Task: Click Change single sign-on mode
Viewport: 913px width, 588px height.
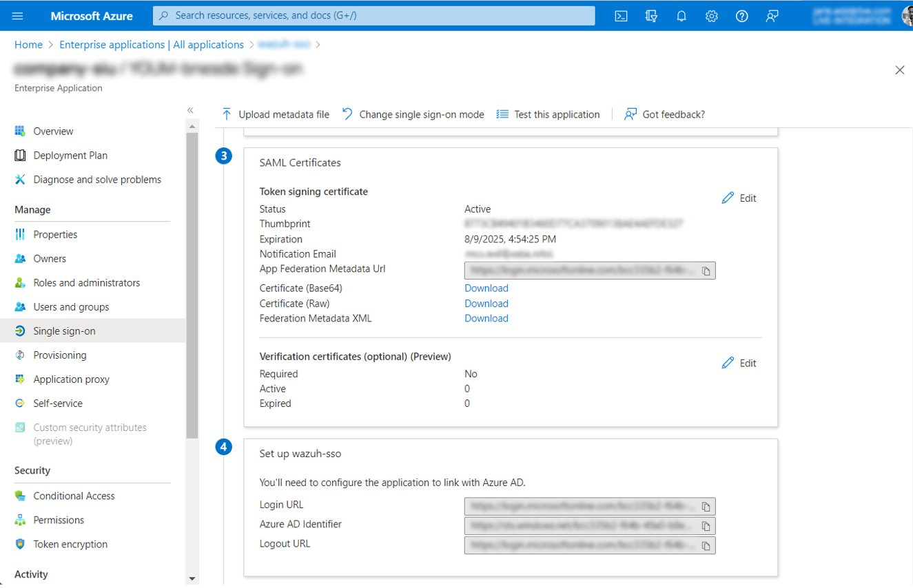Action: (413, 114)
